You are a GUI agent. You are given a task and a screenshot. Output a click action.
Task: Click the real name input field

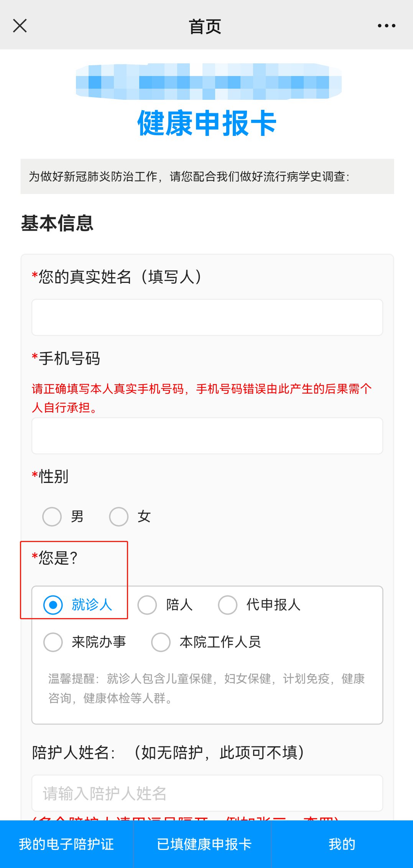(x=207, y=317)
